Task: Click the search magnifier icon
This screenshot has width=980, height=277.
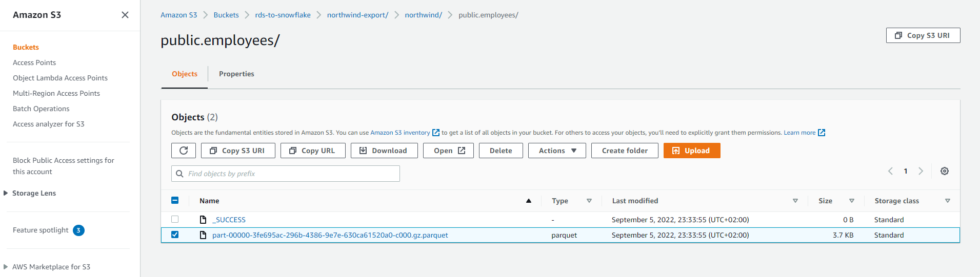Action: point(179,174)
